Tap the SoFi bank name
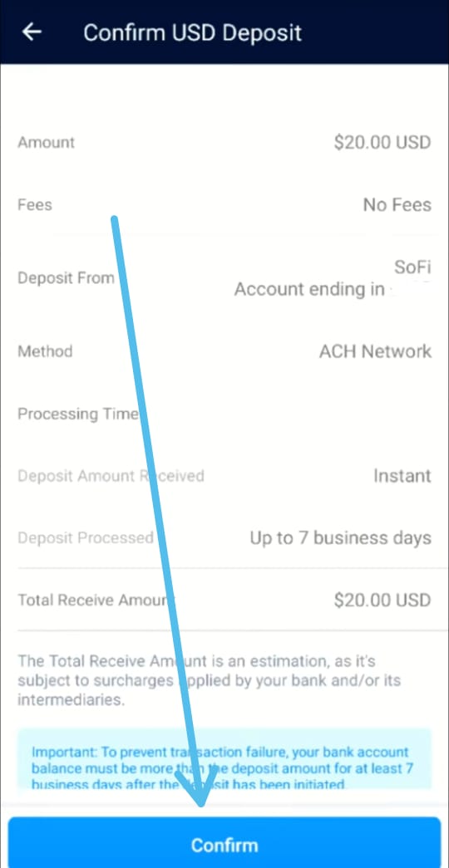 point(412,267)
